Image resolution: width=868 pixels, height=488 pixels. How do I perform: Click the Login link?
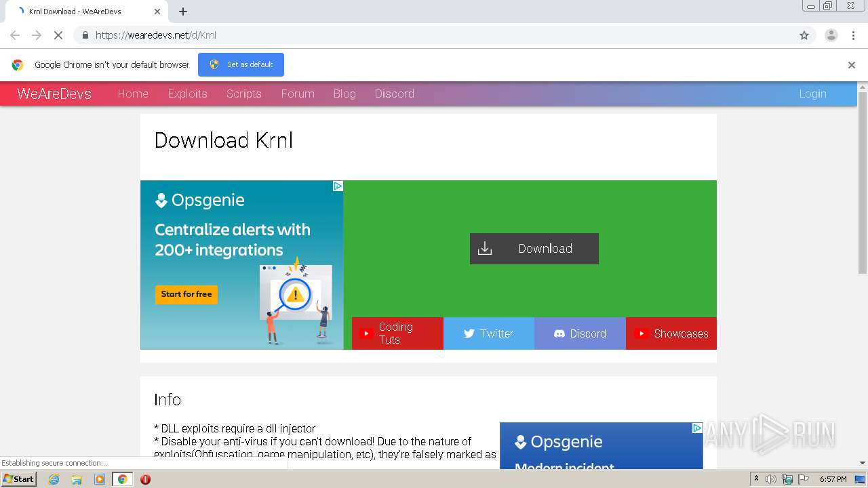click(812, 94)
